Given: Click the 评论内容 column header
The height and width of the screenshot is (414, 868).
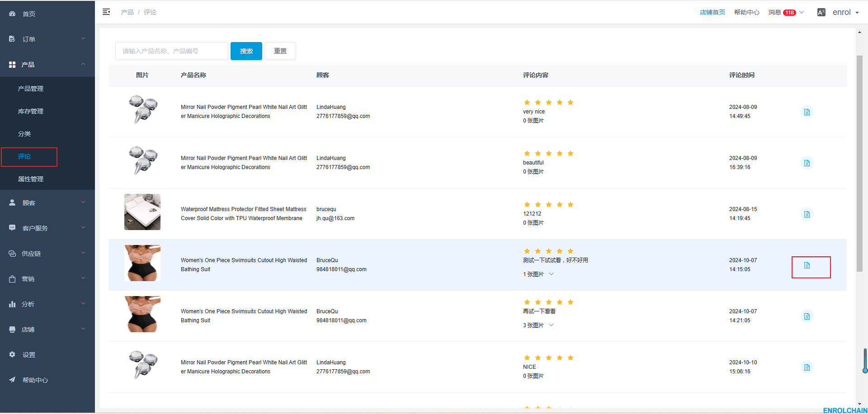Looking at the screenshot, I should [x=536, y=75].
